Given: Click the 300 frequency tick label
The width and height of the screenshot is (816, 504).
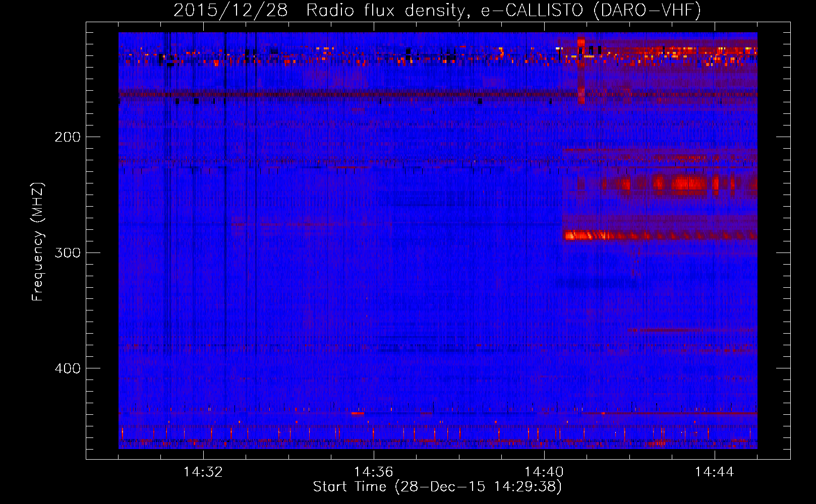Looking at the screenshot, I should 68,253.
